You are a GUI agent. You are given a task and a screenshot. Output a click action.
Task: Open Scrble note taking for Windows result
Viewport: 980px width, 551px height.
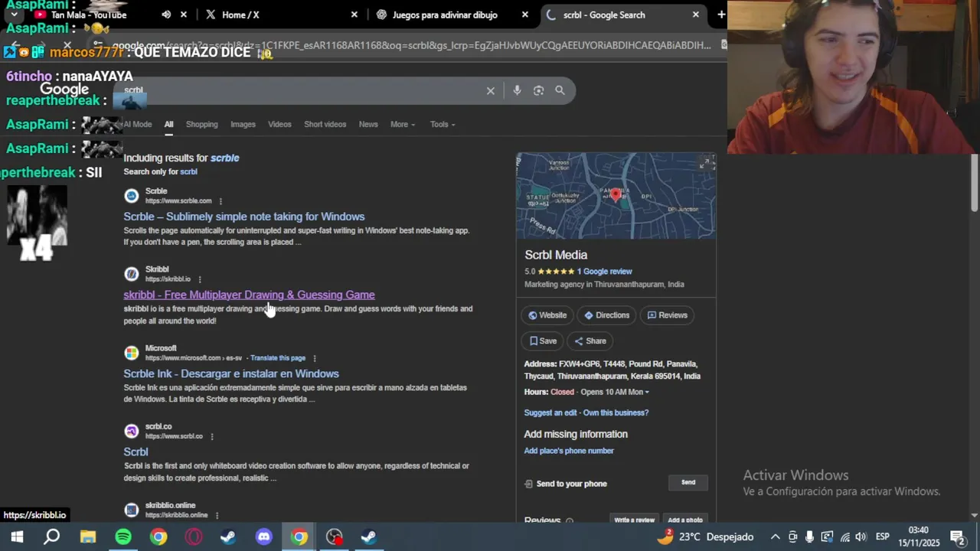point(244,217)
